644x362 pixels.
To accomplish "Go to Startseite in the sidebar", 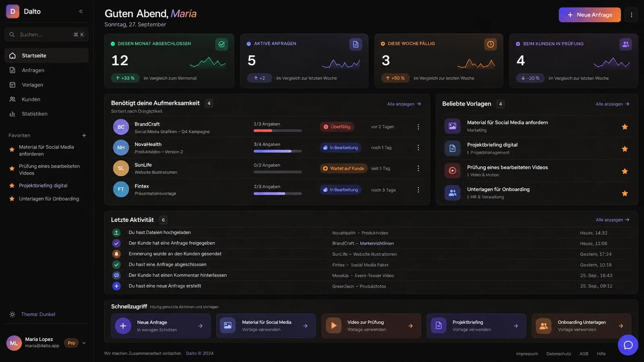I will (46, 56).
